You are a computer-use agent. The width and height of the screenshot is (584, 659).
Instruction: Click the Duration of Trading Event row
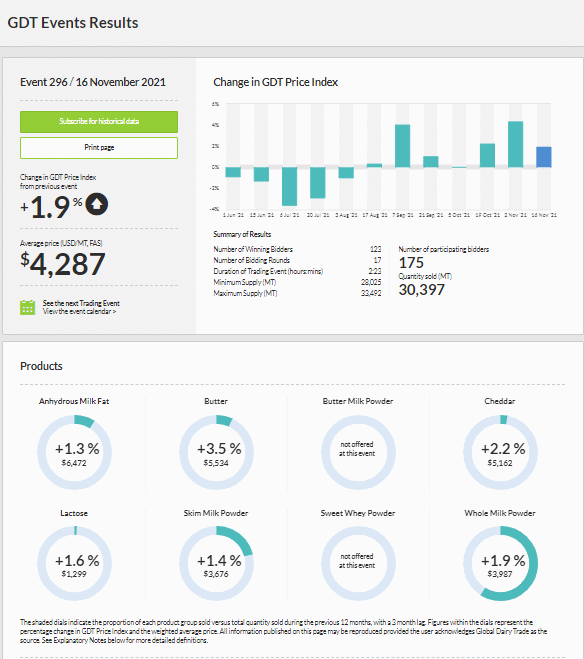pyautogui.click(x=297, y=271)
